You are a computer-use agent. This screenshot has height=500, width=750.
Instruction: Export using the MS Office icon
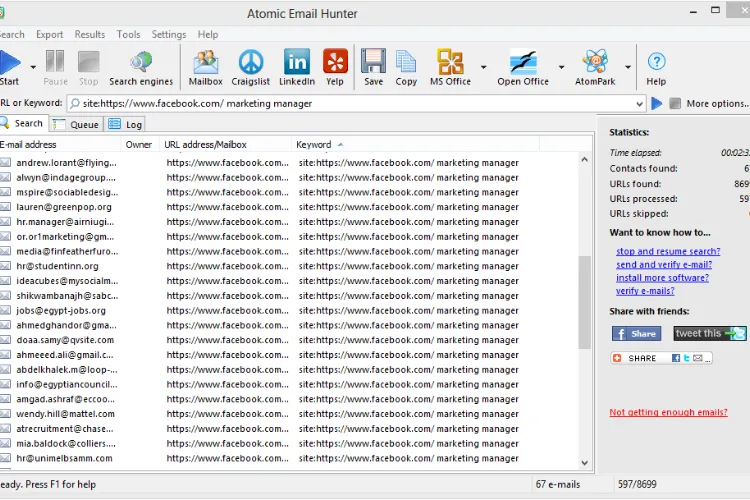click(450, 67)
